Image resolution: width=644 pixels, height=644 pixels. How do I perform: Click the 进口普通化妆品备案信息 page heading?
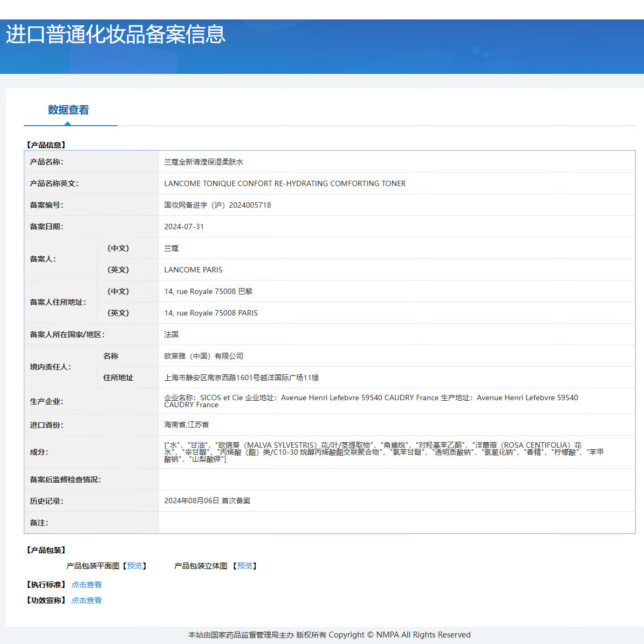pos(115,34)
